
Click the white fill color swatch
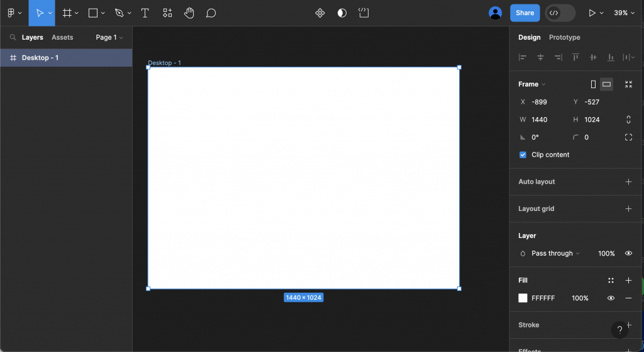click(523, 298)
